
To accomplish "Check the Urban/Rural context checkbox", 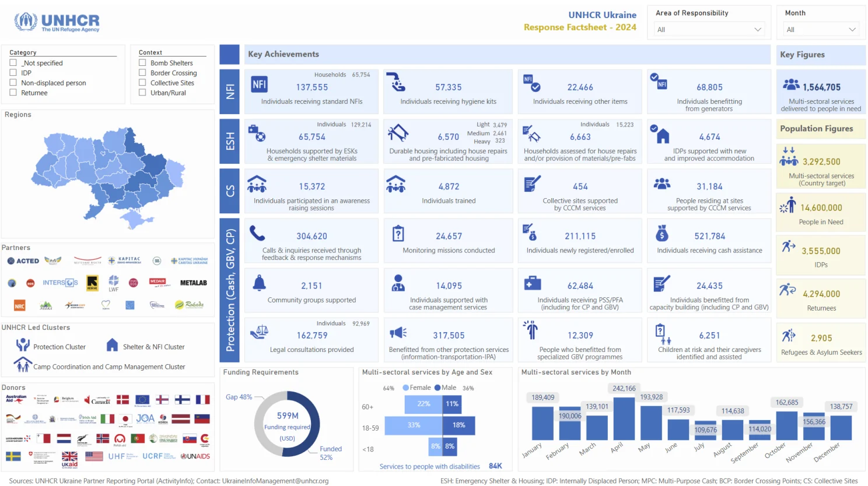I will (x=142, y=92).
